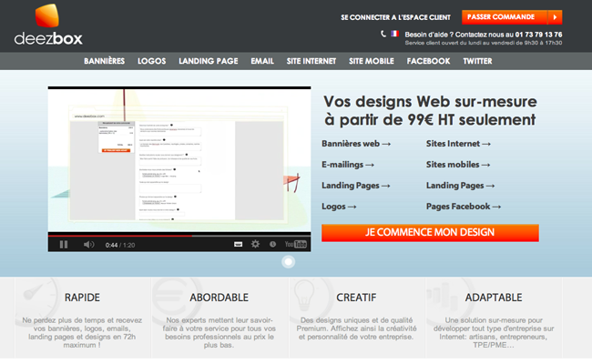
Task: Select FACEBOOK in navigation bar
Action: (x=429, y=61)
